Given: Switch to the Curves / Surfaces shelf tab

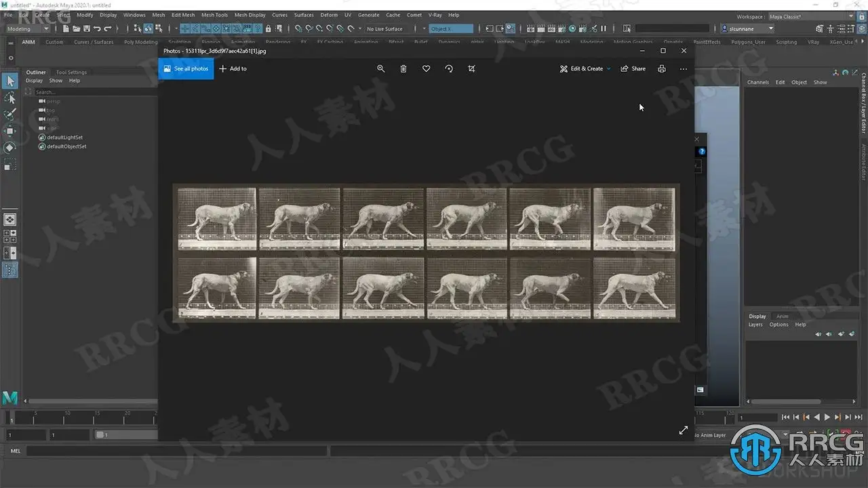Looking at the screenshot, I should [94, 42].
